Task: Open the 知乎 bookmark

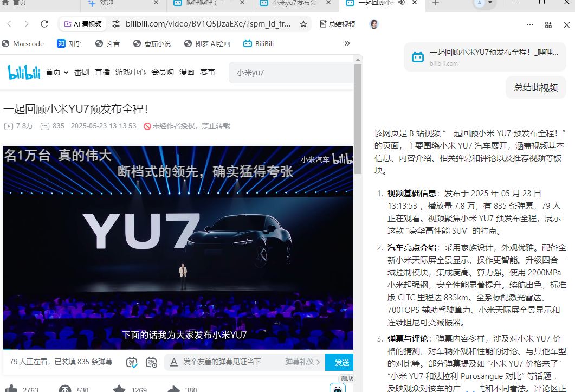Action: 69,44
